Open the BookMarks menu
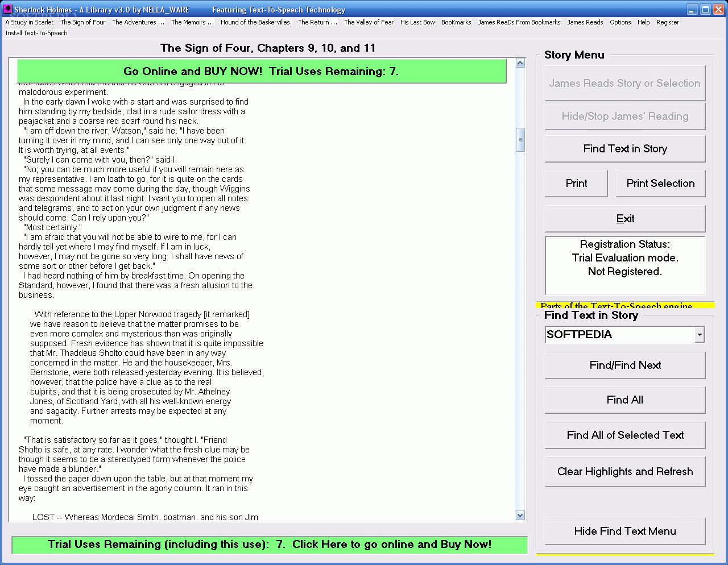Viewport: 728px width, 565px height. 456,22
